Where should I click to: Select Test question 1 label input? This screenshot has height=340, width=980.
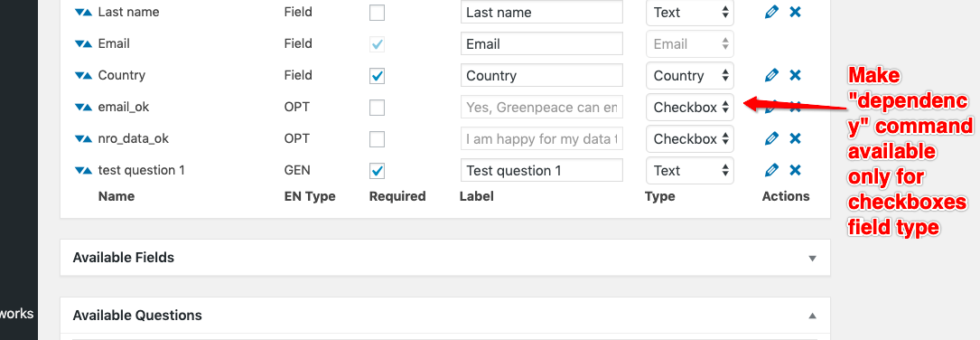542,170
